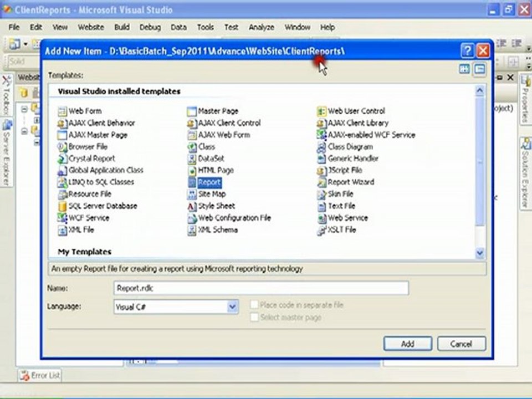This screenshot has width=532, height=399.
Task: Open the Website menu
Action: tap(91, 27)
